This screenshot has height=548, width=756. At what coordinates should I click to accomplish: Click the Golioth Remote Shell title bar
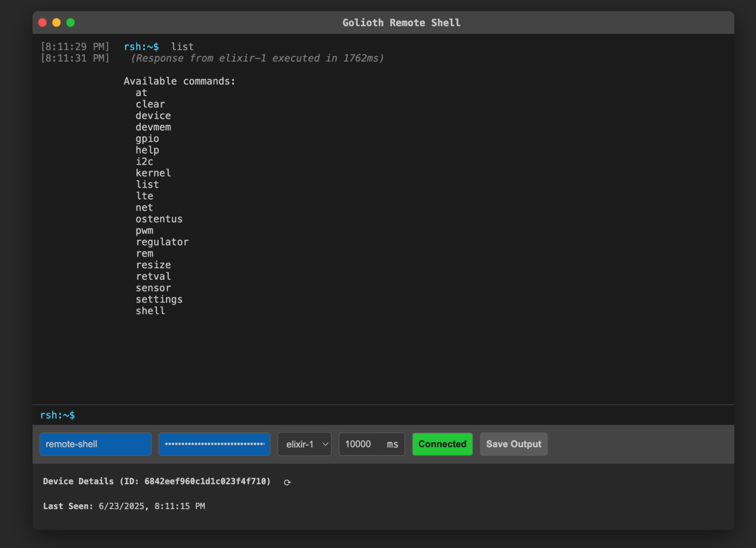tap(401, 22)
